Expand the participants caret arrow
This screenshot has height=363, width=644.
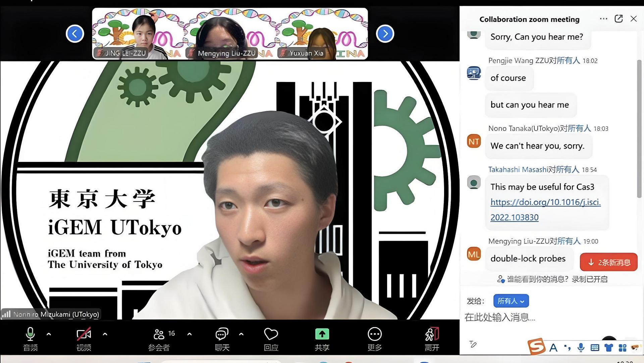(x=190, y=334)
